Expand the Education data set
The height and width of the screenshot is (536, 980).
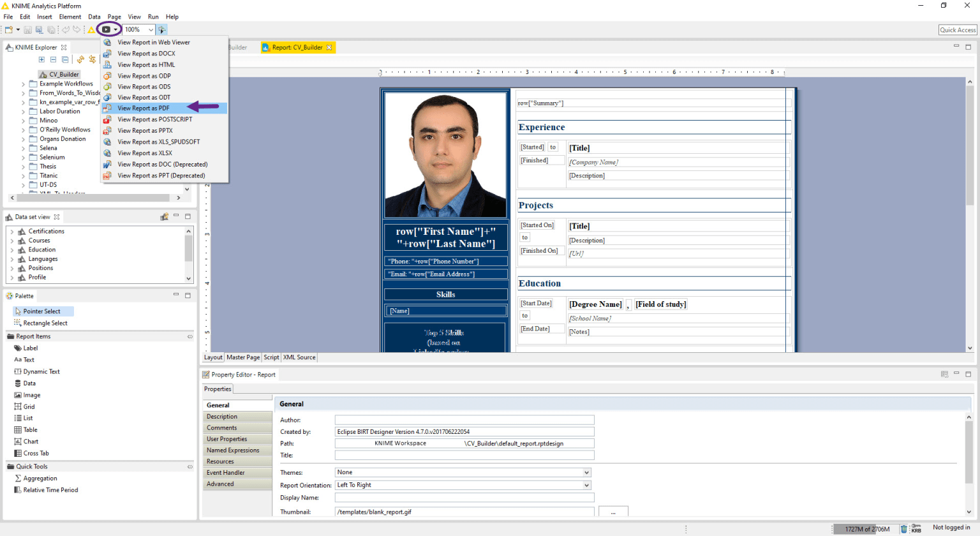coord(12,249)
